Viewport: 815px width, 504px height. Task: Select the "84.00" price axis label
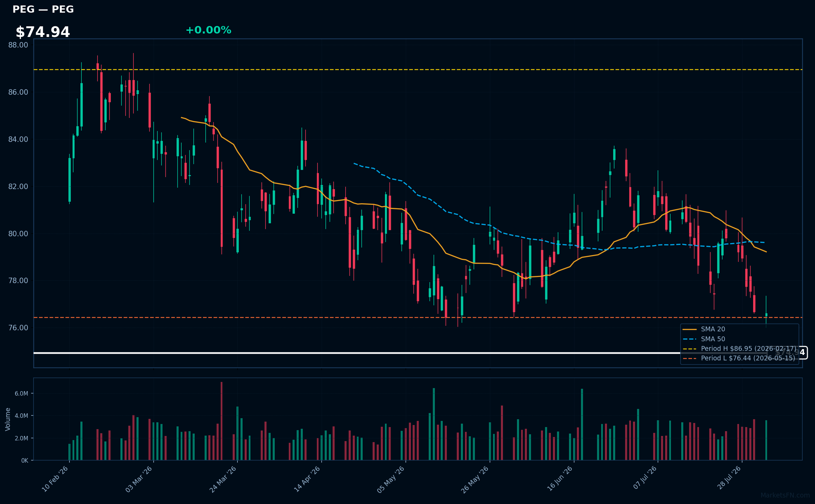18,140
